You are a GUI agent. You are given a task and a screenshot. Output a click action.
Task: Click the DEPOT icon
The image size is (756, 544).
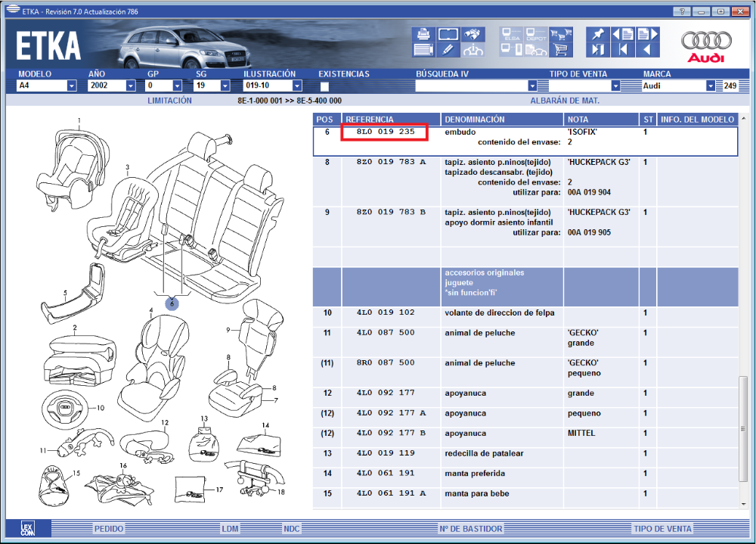click(x=536, y=34)
